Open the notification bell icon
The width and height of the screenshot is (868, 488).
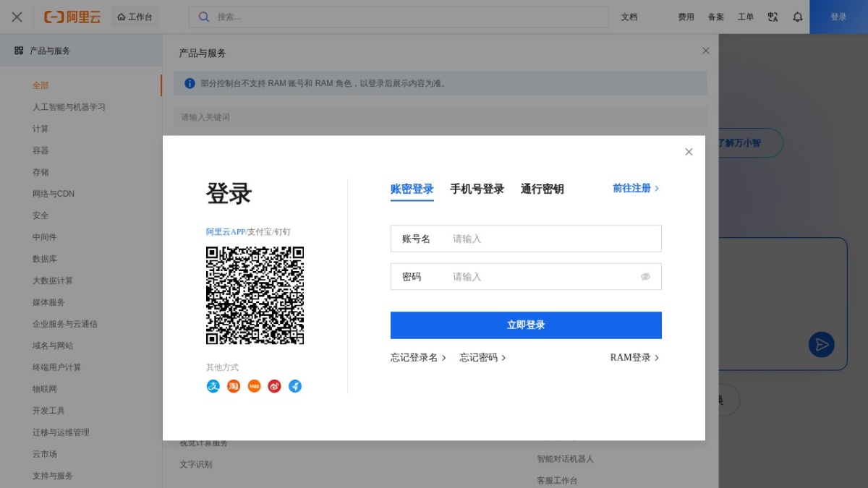click(x=798, y=17)
